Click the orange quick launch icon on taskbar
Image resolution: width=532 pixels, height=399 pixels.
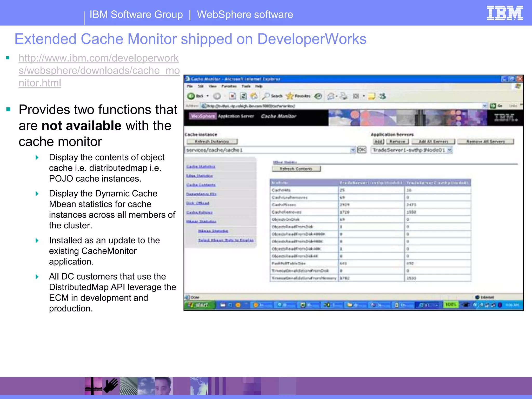238,305
